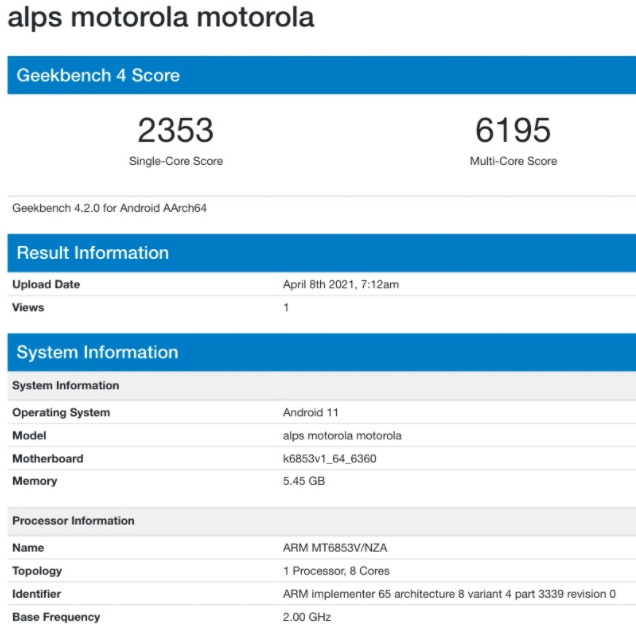Screen dimensions: 636x627
Task: Click the value '1 Processor, 8 Cores'
Action: tap(336, 571)
